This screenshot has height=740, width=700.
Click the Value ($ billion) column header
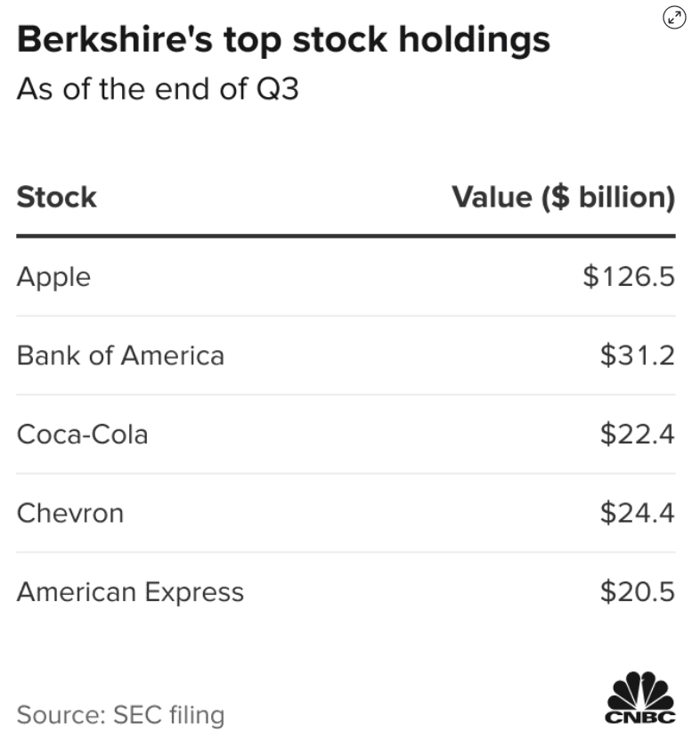coord(563,197)
